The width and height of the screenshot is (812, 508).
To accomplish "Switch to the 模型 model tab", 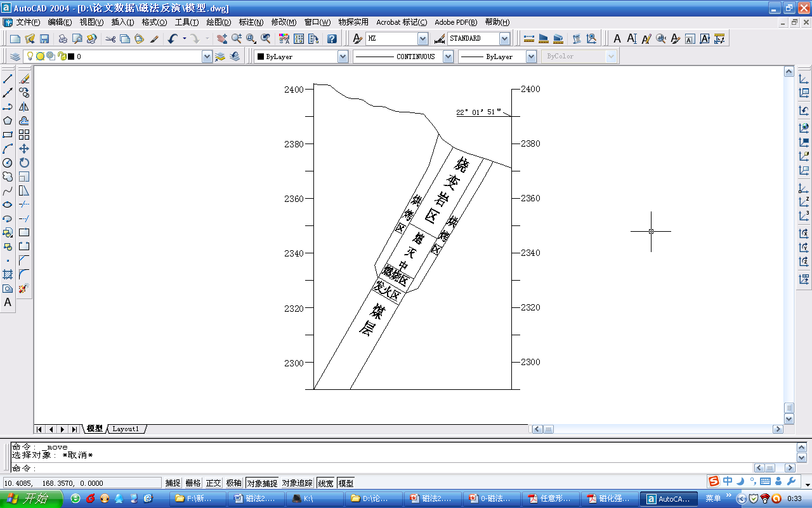I will point(95,429).
